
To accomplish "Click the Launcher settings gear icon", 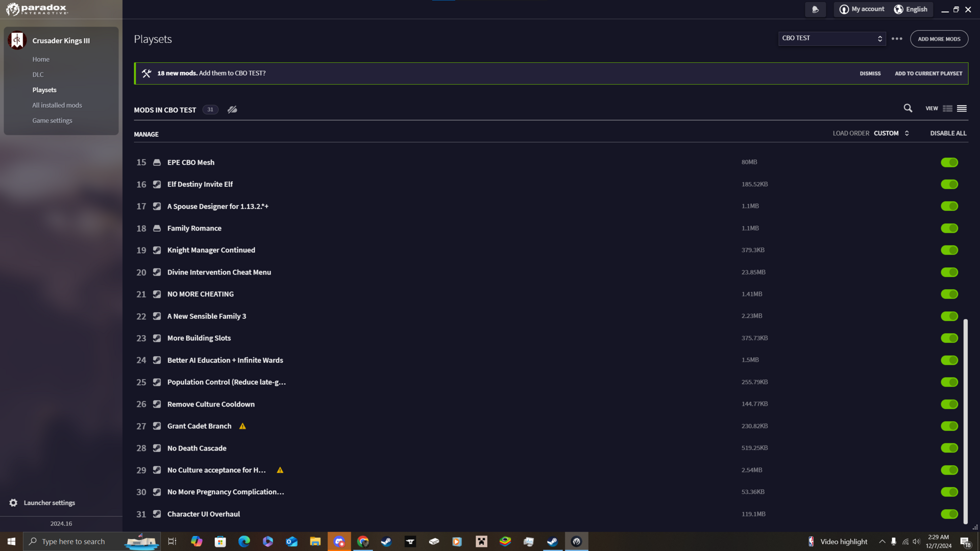I will (x=13, y=503).
